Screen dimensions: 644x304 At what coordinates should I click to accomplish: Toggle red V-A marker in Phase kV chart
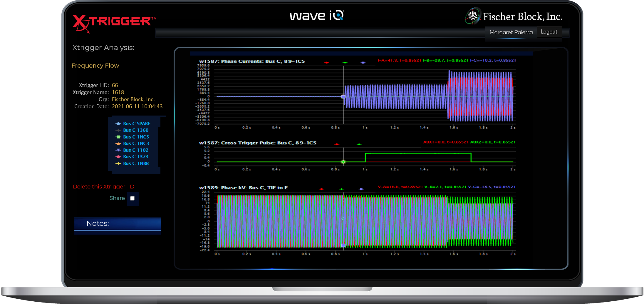pos(321,189)
